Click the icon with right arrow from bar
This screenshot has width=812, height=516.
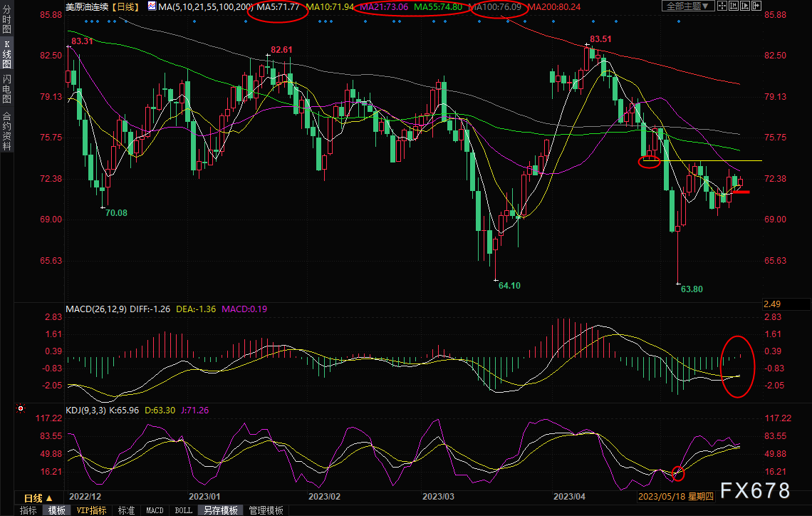(756, 6)
